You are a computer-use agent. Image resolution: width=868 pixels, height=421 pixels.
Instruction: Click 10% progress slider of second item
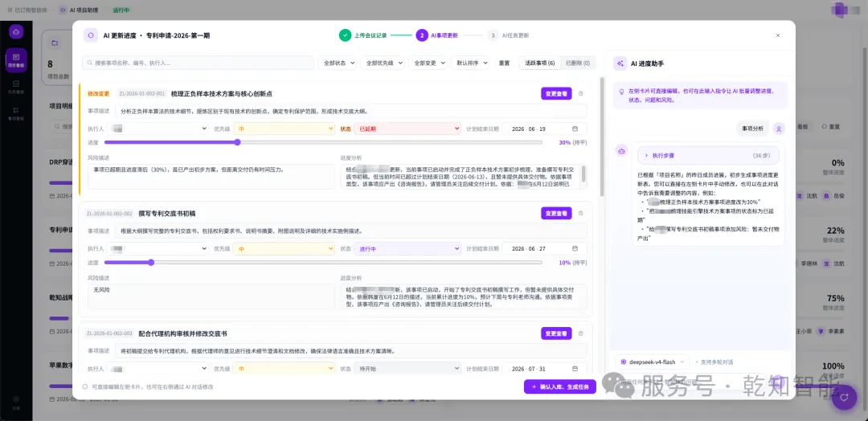pyautogui.click(x=323, y=262)
